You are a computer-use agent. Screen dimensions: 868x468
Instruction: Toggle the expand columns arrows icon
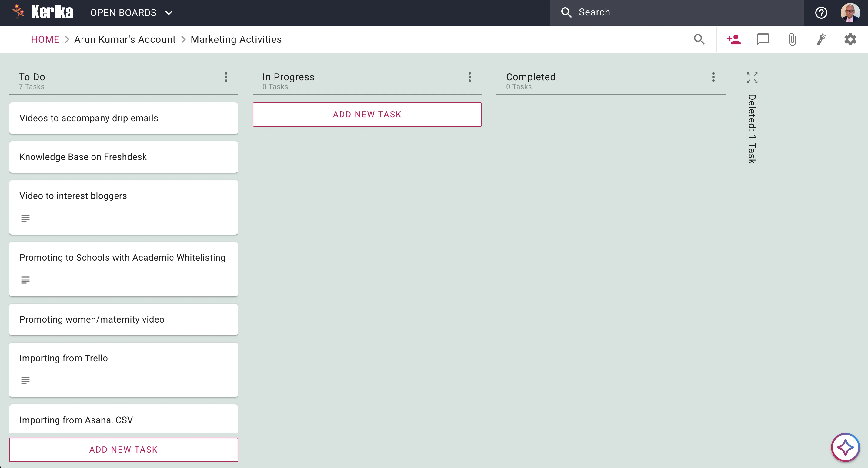(752, 78)
